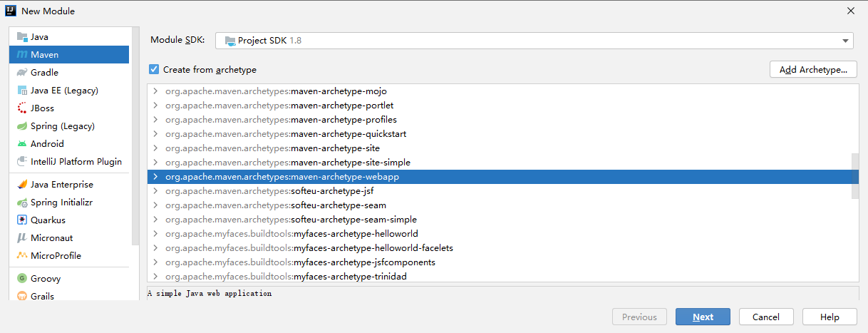Screen dimensions: 868x333
Task: Click the Project SDK folder icon
Action: pyautogui.click(x=229, y=41)
